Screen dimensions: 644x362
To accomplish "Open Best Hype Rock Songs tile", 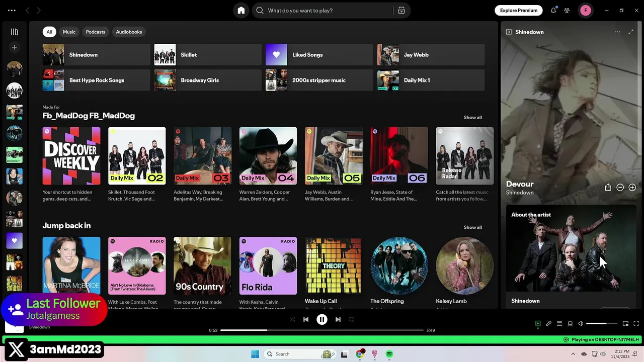I will click(97, 80).
